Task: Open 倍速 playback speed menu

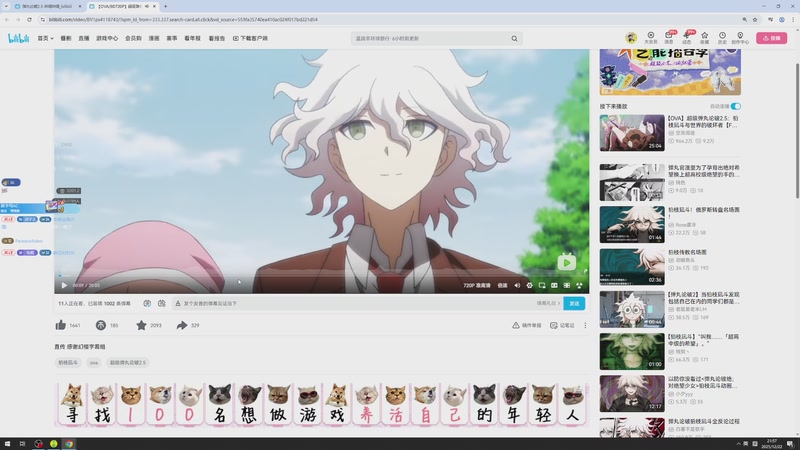Action: point(503,285)
